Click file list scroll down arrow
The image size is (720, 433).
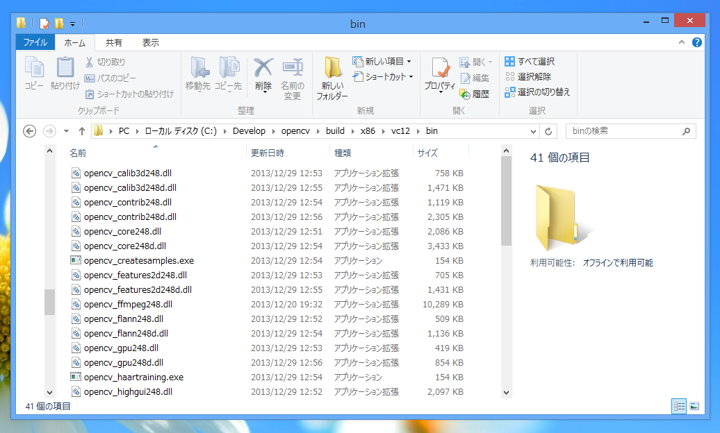(506, 392)
